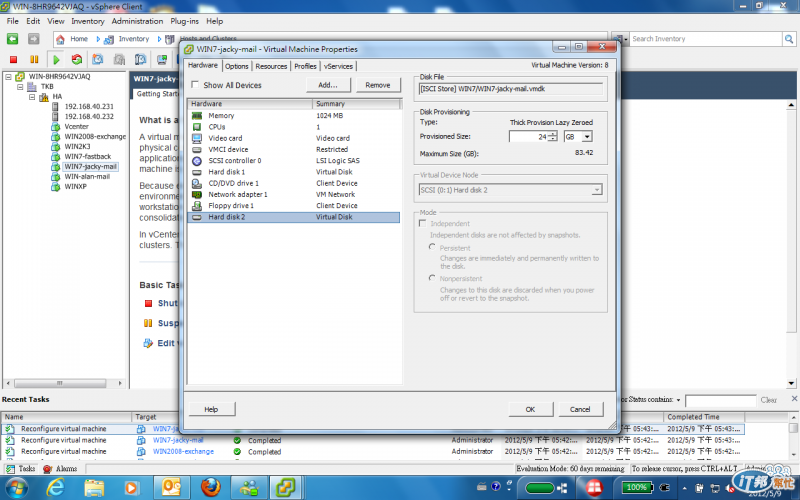Click the gray forward navigation arrow
The width and height of the screenshot is (800, 500).
tap(34, 39)
